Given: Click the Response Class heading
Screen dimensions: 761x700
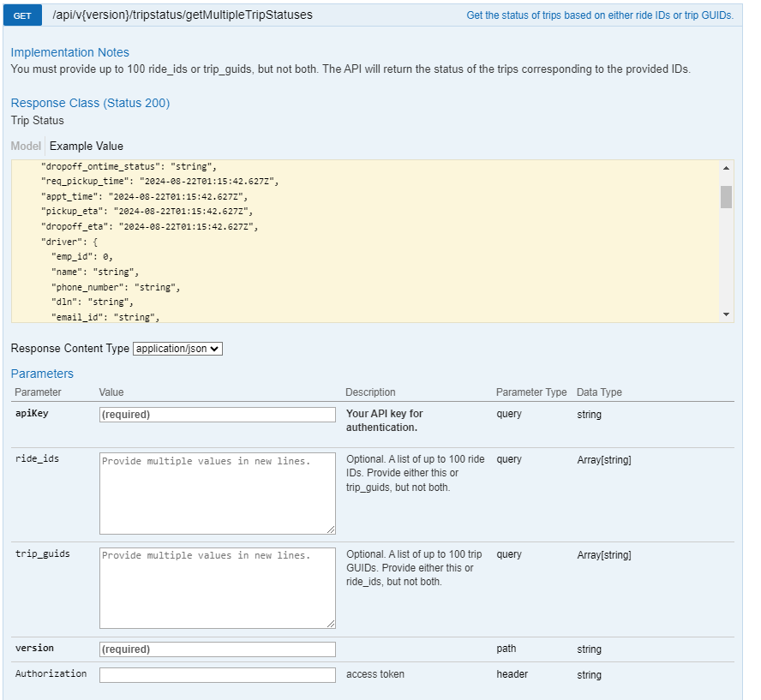Looking at the screenshot, I should pyautogui.click(x=90, y=103).
